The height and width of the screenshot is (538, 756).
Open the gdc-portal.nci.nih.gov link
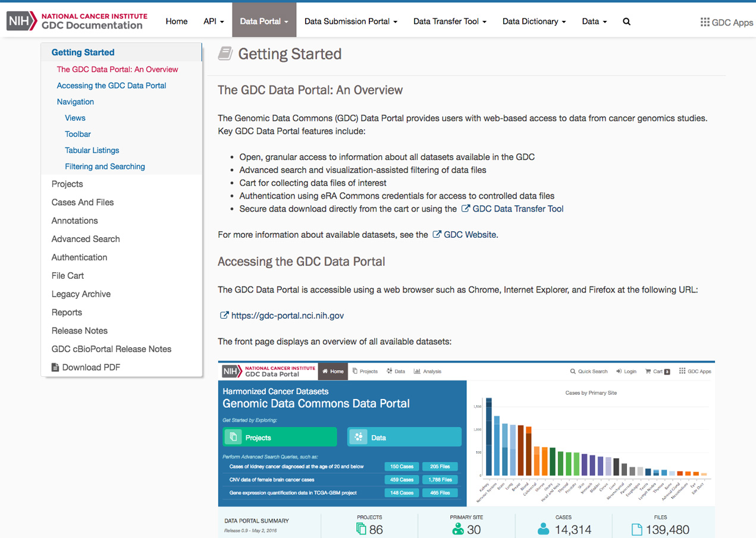(287, 316)
